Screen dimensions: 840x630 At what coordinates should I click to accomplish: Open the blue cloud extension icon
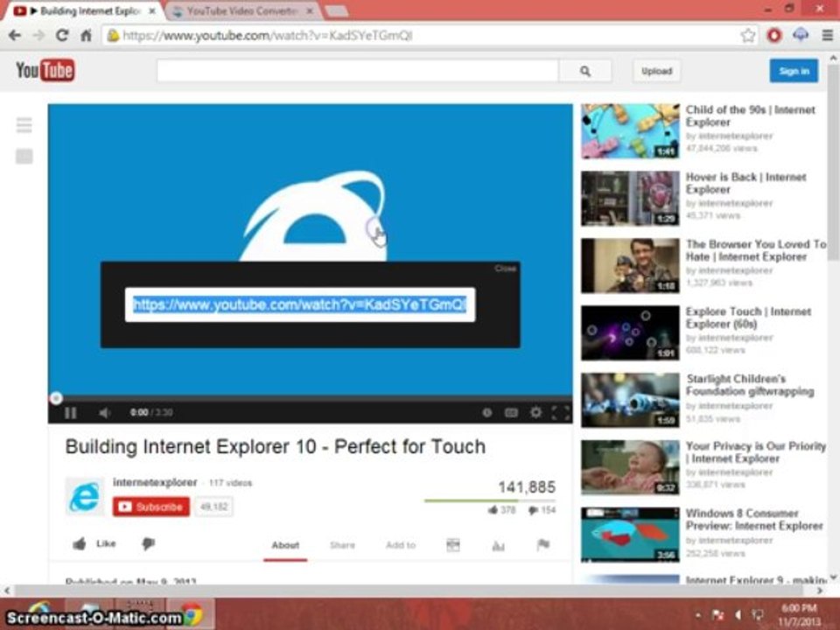(801, 36)
